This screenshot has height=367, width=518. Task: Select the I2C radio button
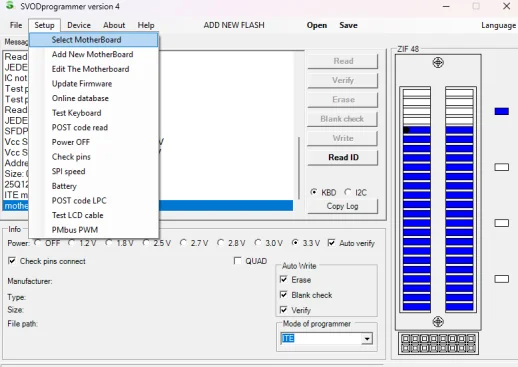click(x=348, y=192)
